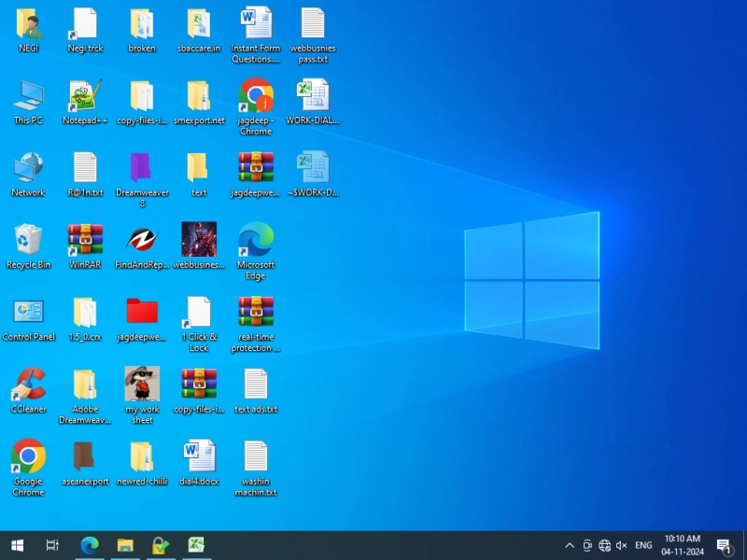Select the Control Panel icon
The image size is (747, 560).
tap(28, 313)
